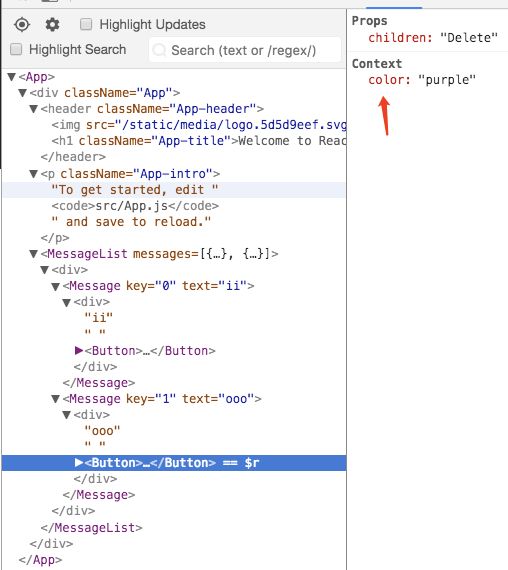The width and height of the screenshot is (508, 570).
Task: Activate the inspect element target icon
Action: (22, 25)
